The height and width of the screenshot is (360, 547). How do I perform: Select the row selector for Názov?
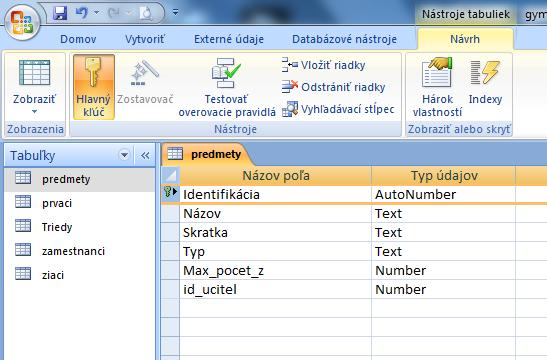(171, 213)
